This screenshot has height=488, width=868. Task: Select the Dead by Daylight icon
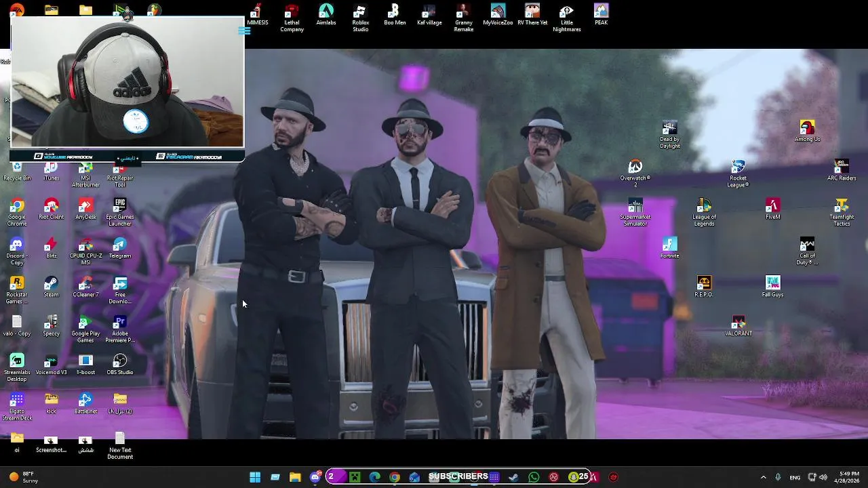tap(669, 135)
